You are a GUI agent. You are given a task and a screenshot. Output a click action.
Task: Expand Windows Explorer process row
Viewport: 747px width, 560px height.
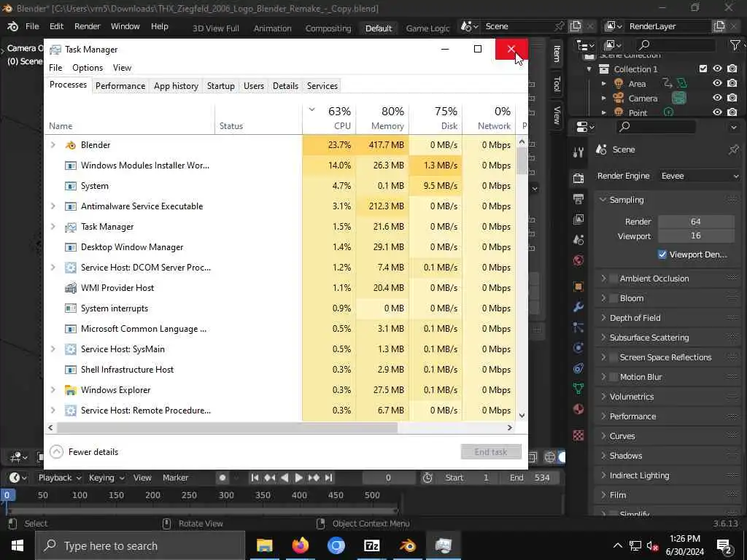(x=53, y=390)
